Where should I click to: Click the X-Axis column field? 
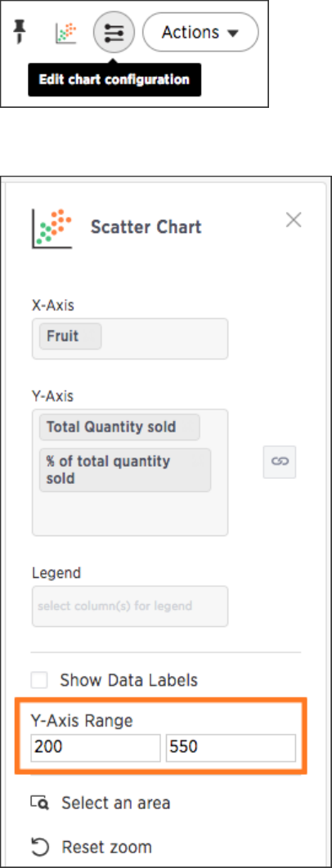pos(130,338)
